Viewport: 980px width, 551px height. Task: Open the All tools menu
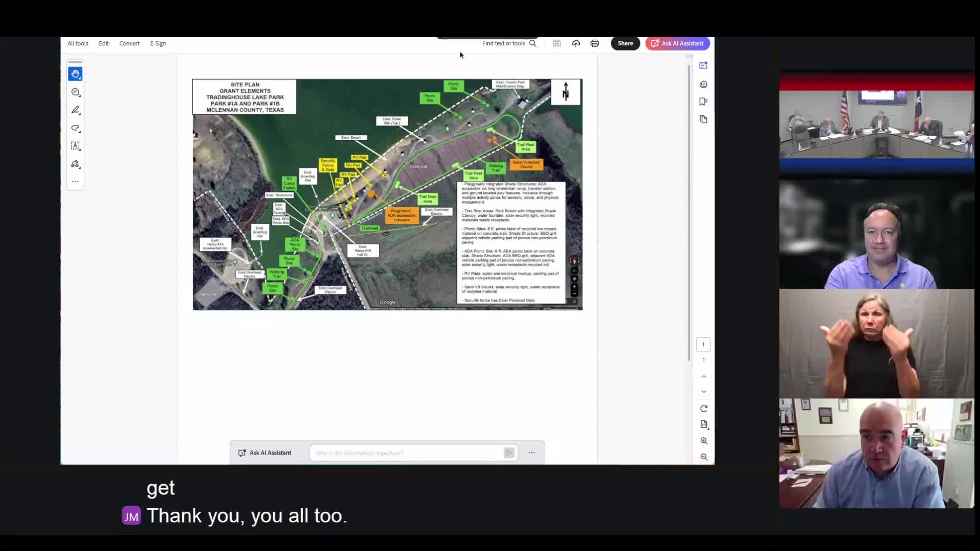pos(78,43)
